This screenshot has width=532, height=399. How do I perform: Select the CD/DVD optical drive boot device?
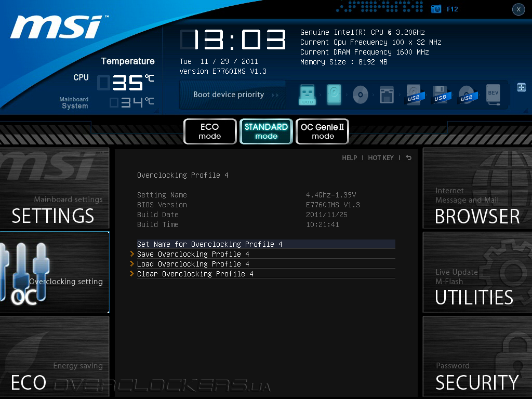[361, 95]
